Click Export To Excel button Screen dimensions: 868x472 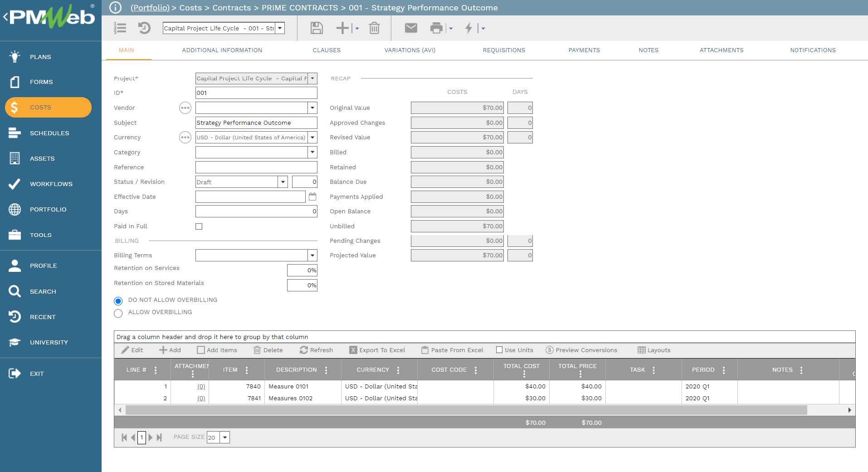click(x=377, y=350)
